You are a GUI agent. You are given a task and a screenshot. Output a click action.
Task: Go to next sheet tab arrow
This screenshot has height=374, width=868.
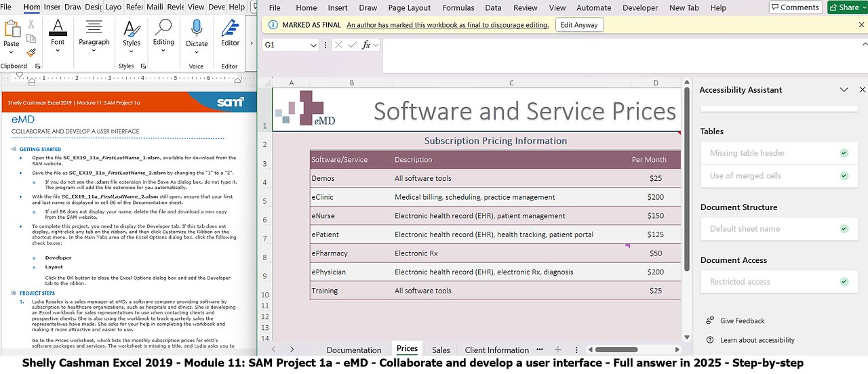292,350
